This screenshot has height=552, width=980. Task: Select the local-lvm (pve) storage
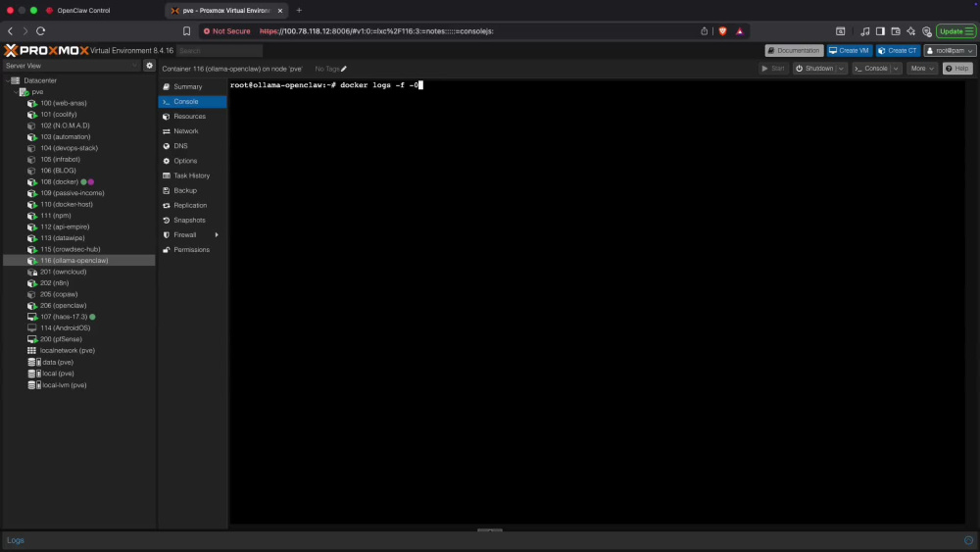click(x=64, y=385)
